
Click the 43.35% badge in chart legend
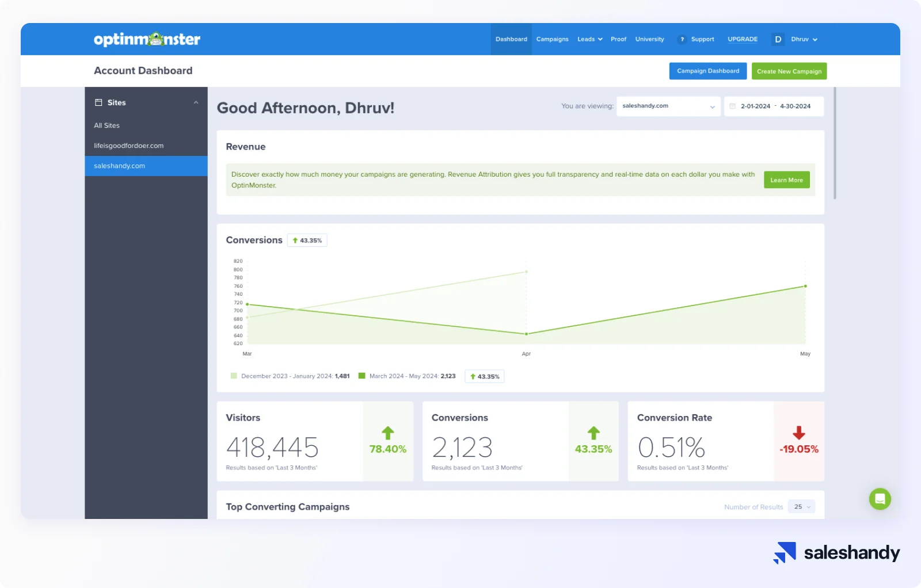485,376
